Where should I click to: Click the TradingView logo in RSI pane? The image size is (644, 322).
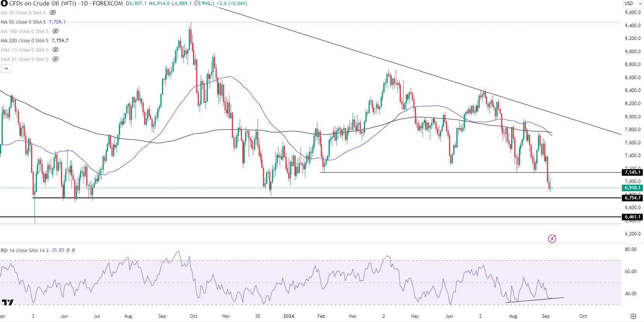coord(7,302)
